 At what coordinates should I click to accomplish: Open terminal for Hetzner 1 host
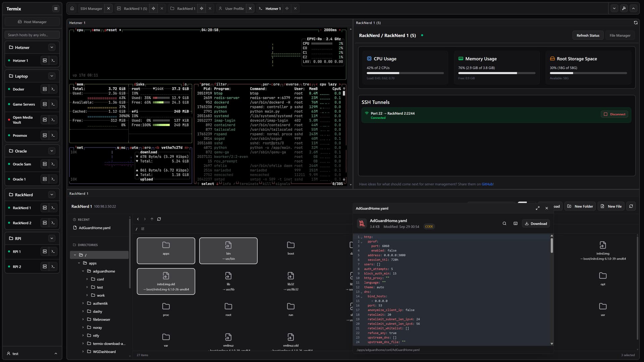pos(53,61)
